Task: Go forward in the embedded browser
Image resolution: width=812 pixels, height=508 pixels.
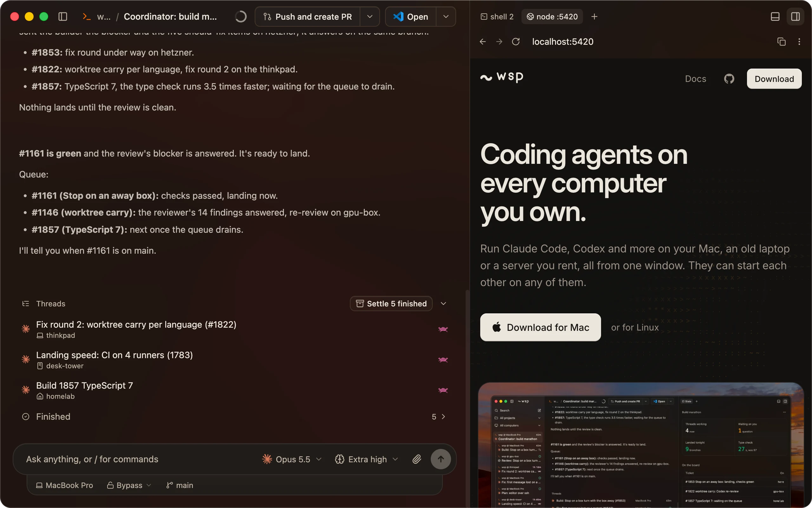Action: (x=499, y=42)
